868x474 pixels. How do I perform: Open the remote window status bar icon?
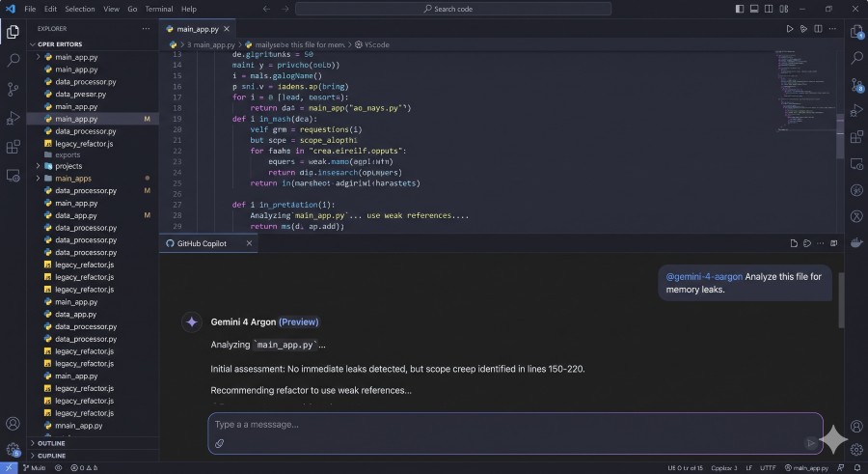click(x=9, y=468)
